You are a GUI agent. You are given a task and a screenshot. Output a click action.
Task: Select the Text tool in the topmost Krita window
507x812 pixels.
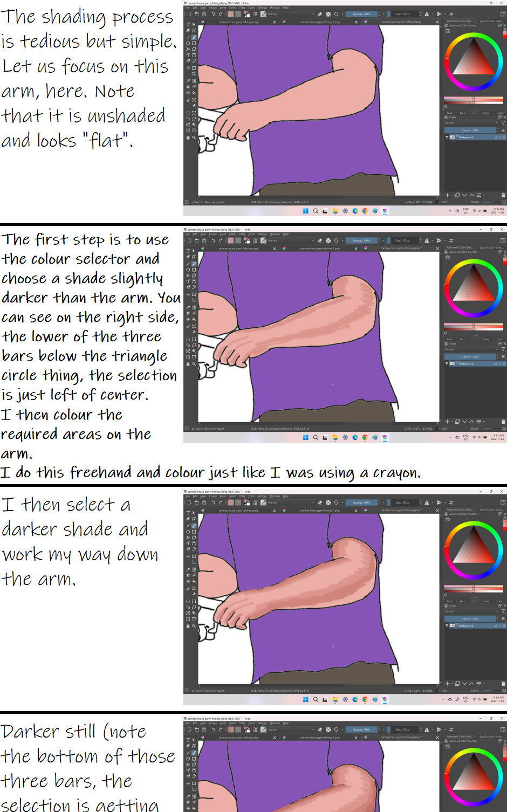(188, 25)
